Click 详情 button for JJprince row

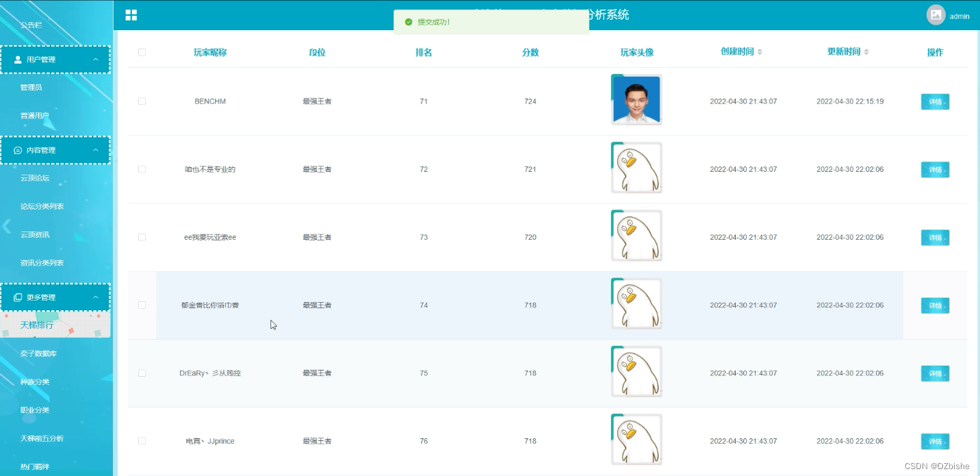pos(935,440)
